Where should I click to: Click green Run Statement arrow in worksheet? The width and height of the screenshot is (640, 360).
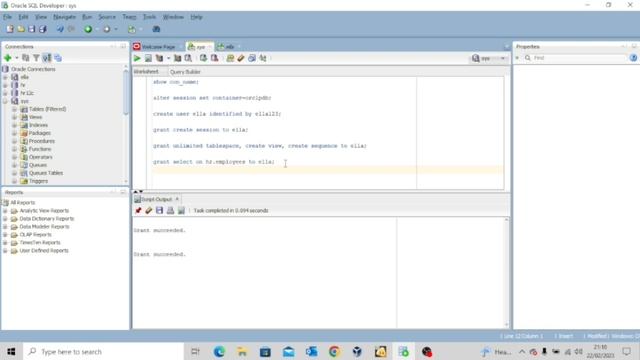pyautogui.click(x=137, y=58)
